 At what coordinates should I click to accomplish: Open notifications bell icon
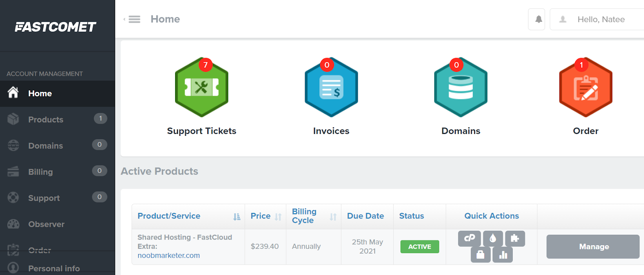(538, 19)
